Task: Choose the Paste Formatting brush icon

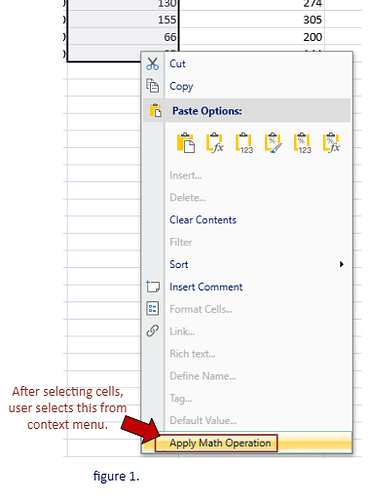Action: (x=273, y=143)
